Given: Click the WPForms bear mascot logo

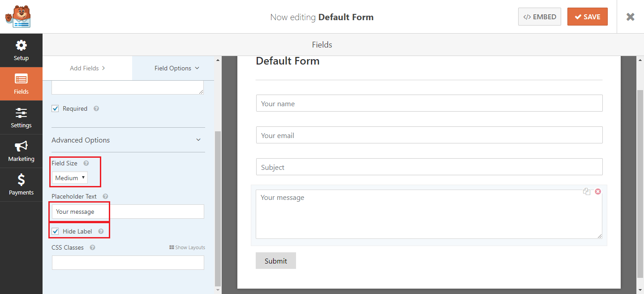Looking at the screenshot, I should pyautogui.click(x=18, y=17).
